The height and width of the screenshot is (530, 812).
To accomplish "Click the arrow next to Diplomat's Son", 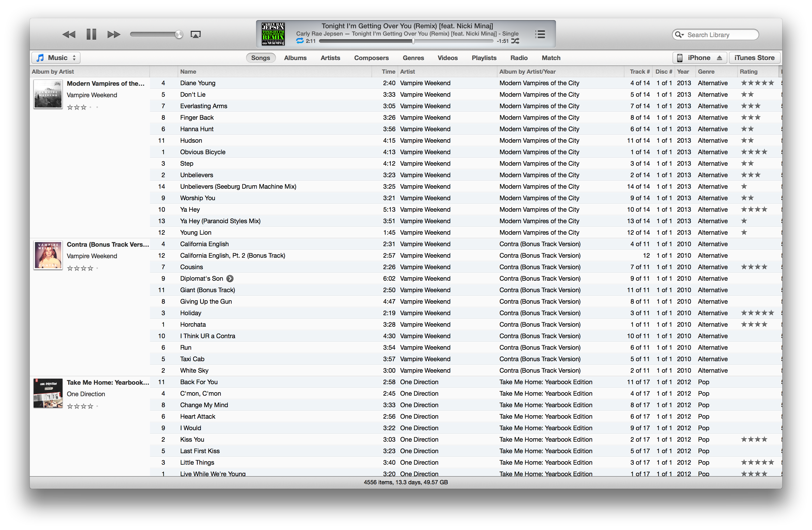I will [x=230, y=279].
